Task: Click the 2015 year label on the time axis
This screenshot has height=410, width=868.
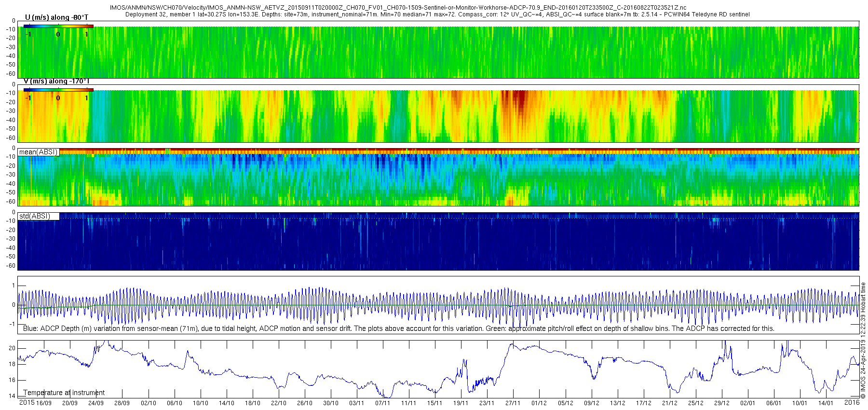Action: coord(27,402)
